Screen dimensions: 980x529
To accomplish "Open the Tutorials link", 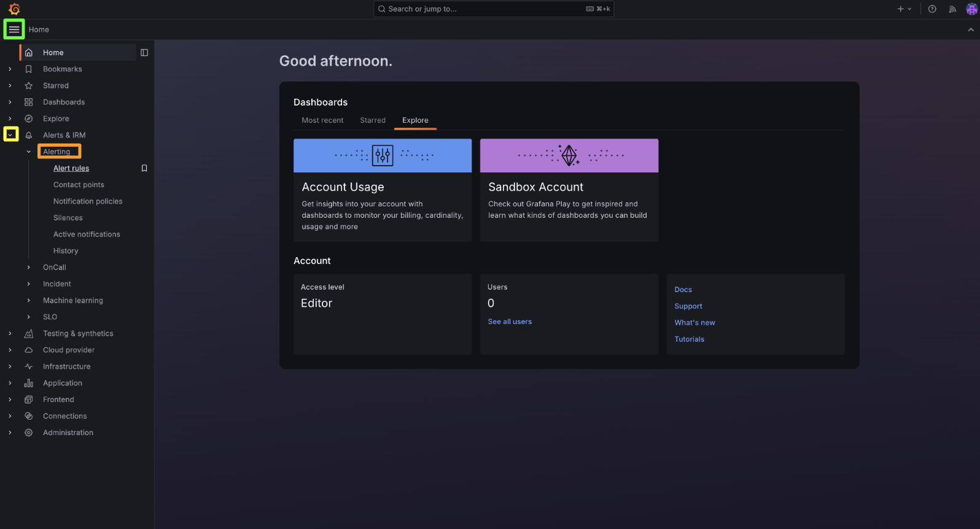I will coord(689,339).
